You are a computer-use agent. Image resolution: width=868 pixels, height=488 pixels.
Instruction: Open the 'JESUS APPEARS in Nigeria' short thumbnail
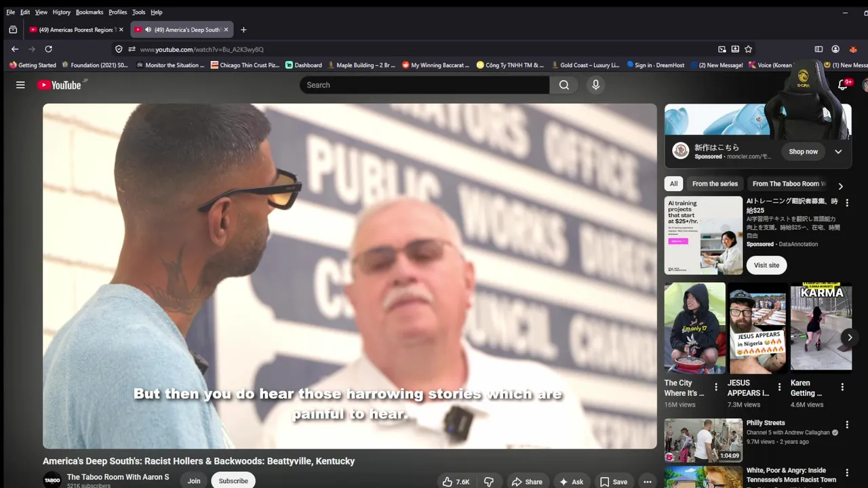point(758,328)
